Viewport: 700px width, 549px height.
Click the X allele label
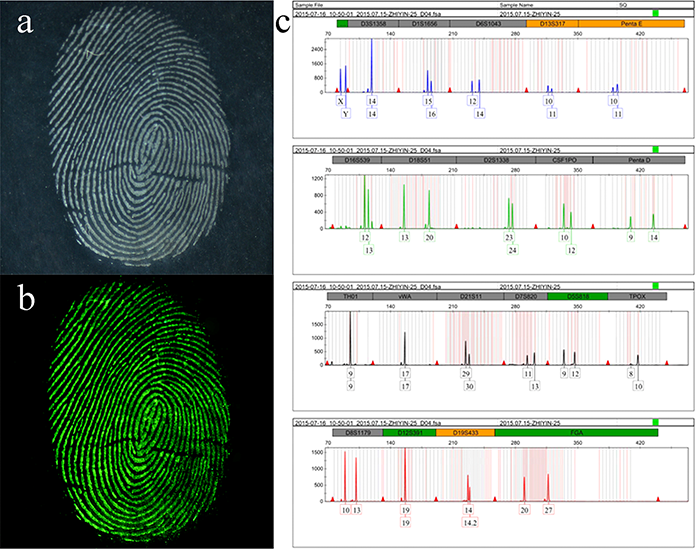341,101
